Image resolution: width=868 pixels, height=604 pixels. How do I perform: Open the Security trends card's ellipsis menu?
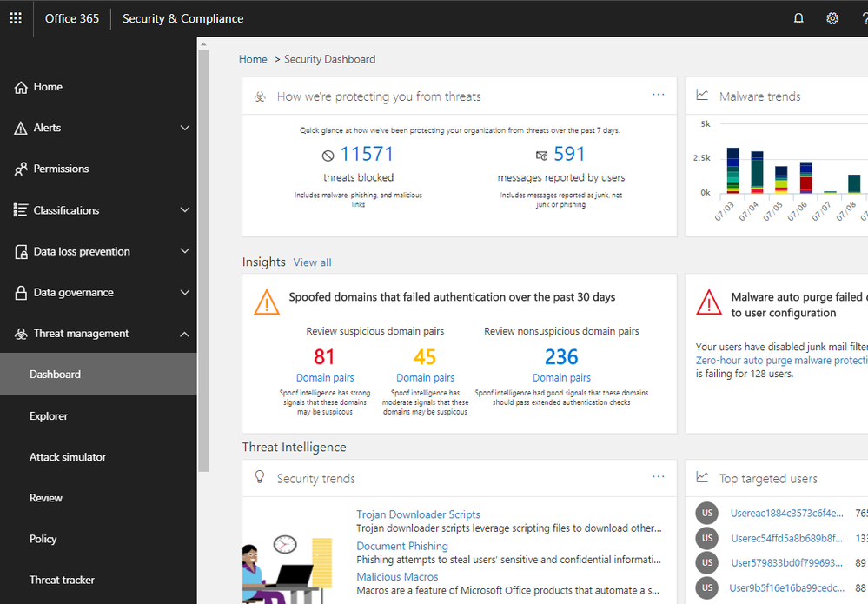click(x=658, y=477)
